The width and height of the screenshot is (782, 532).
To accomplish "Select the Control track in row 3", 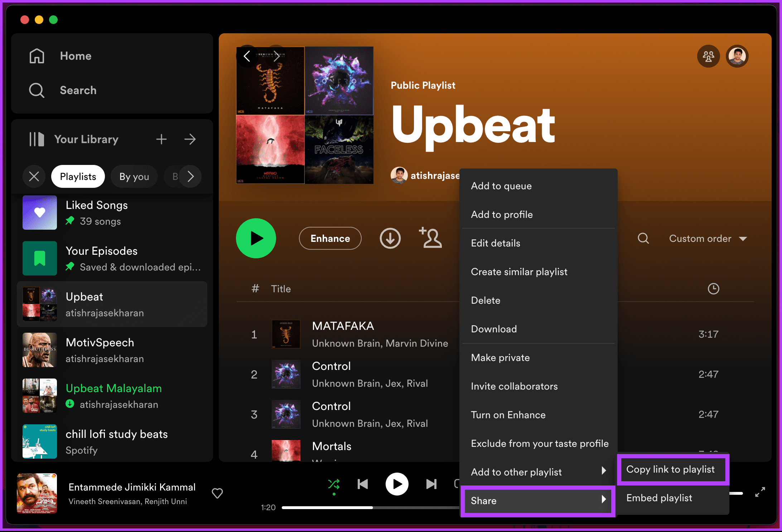I will coord(331,406).
